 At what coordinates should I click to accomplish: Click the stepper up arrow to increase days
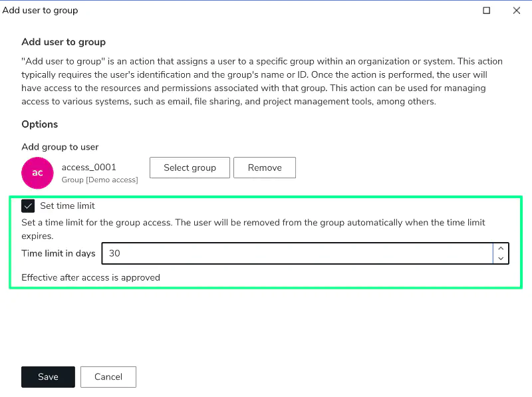click(x=501, y=249)
